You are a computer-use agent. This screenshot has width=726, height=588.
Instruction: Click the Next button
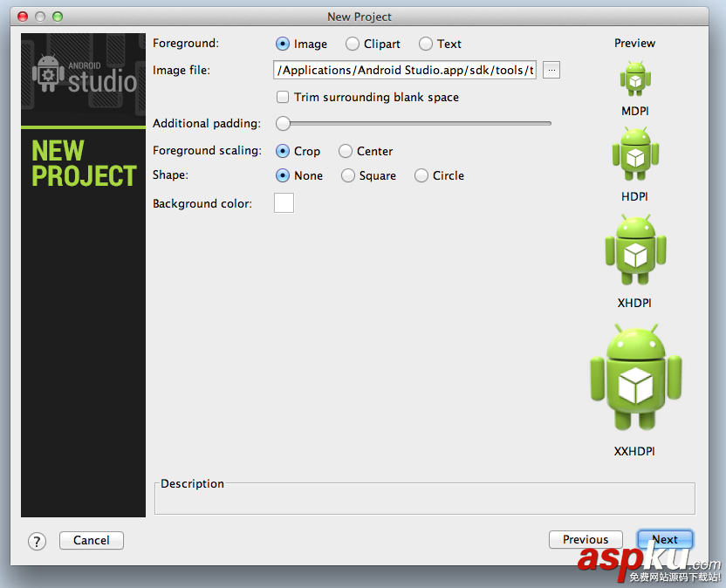click(665, 538)
